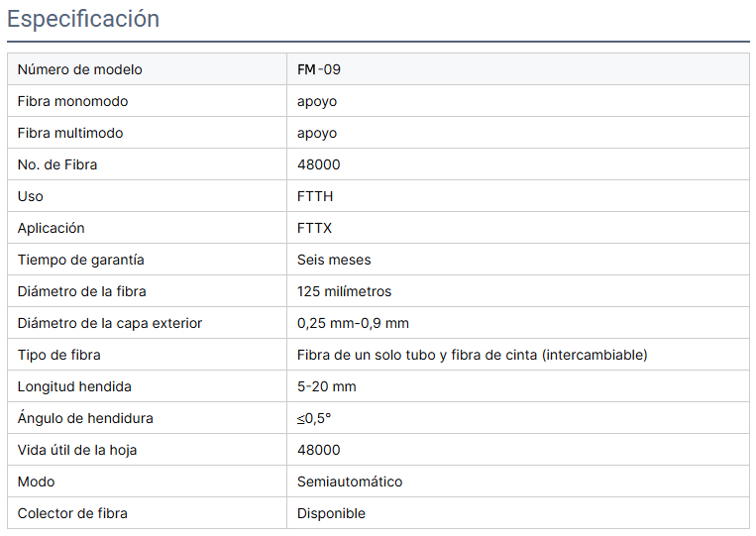Click the FTTH value in Uso row
The image size is (756, 536).
[x=315, y=196]
